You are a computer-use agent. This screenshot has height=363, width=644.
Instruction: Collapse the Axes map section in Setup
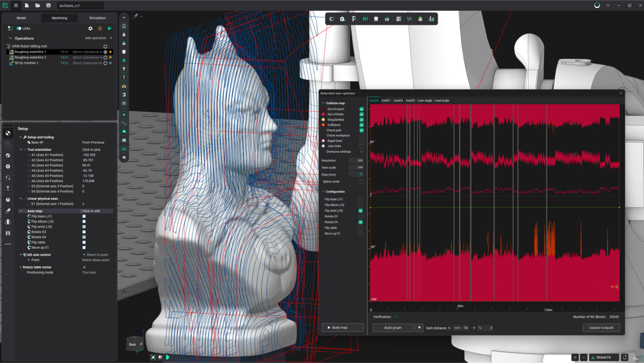pos(21,211)
